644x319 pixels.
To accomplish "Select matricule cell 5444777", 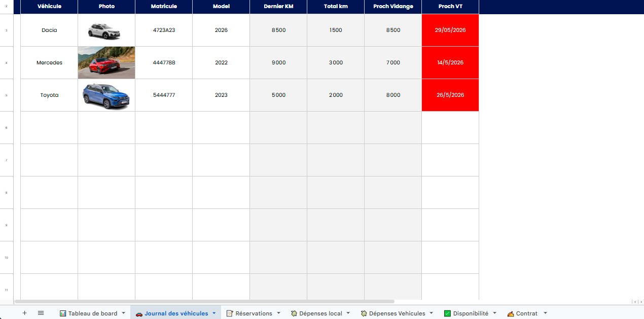I will click(x=164, y=95).
